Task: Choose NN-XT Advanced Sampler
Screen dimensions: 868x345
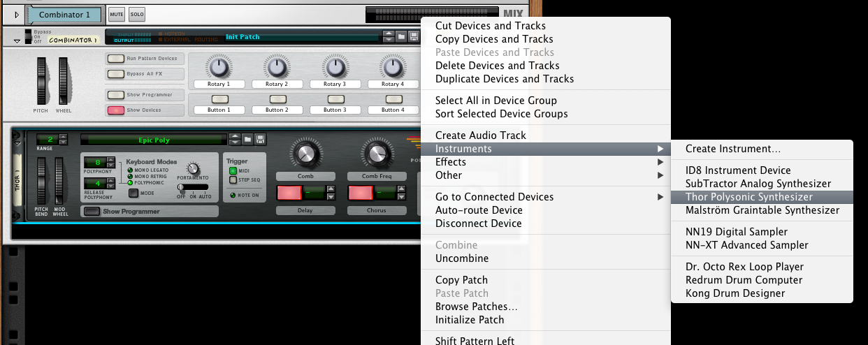Action: 762,245
